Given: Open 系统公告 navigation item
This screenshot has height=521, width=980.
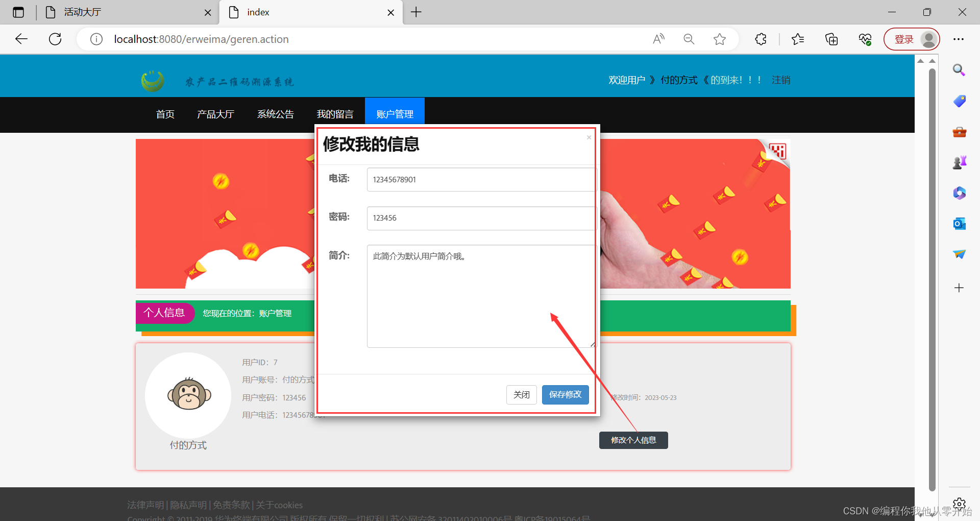Looking at the screenshot, I should click(x=276, y=114).
